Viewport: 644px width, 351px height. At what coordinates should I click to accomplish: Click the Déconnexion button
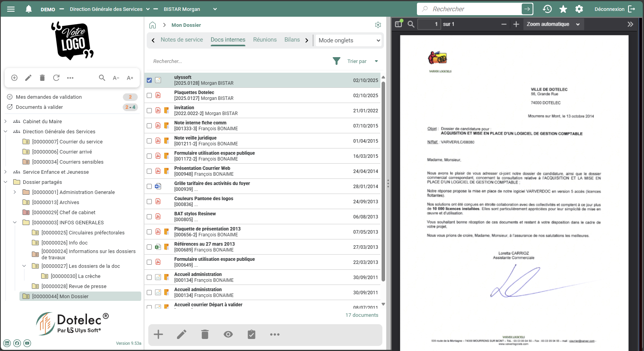click(614, 9)
